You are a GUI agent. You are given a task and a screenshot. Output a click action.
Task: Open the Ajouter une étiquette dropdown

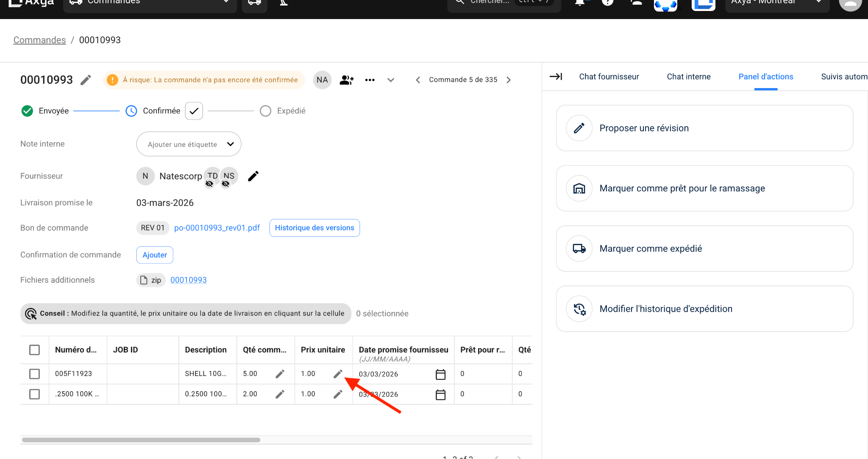coord(189,144)
